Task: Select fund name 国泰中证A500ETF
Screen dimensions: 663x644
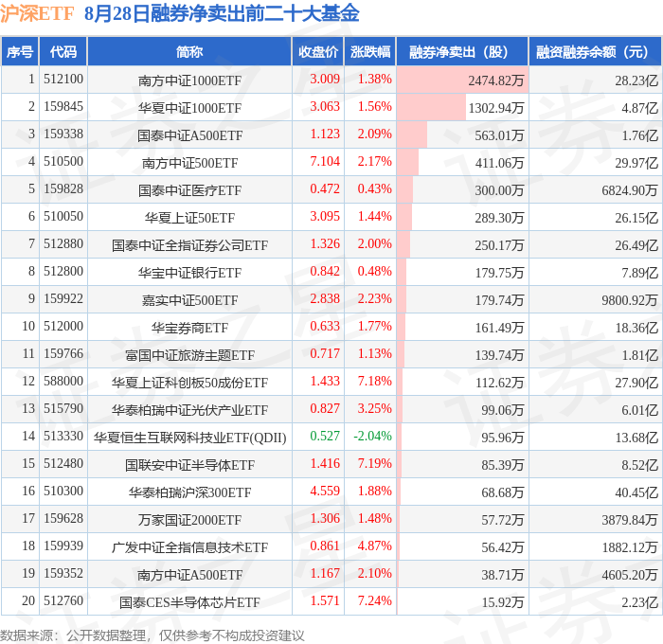Action: click(x=189, y=135)
